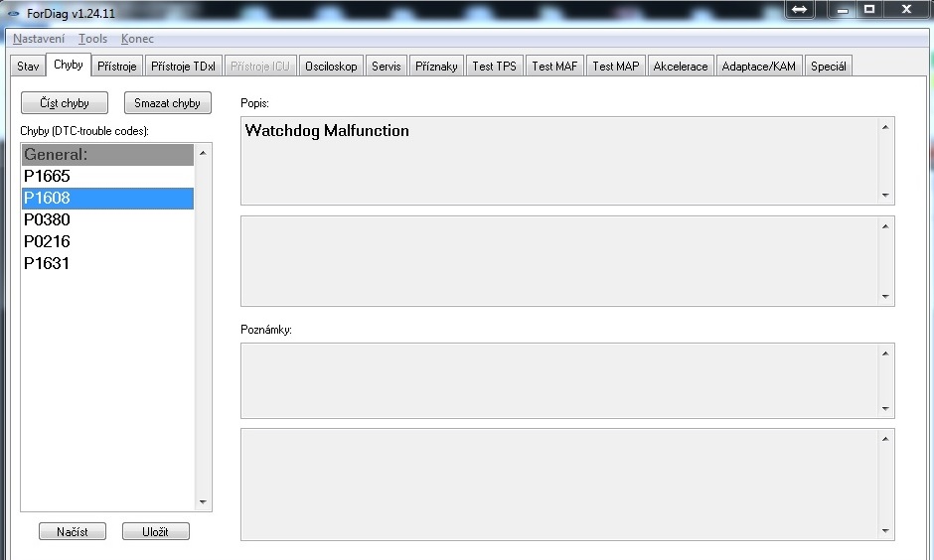Viewport: 934px width, 560px height.
Task: Go to the Adaptace/KAM tab
Action: point(758,67)
